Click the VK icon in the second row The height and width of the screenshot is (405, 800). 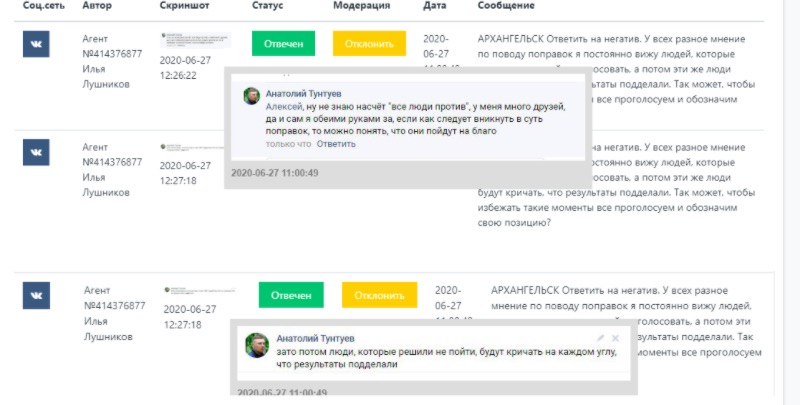click(36, 152)
